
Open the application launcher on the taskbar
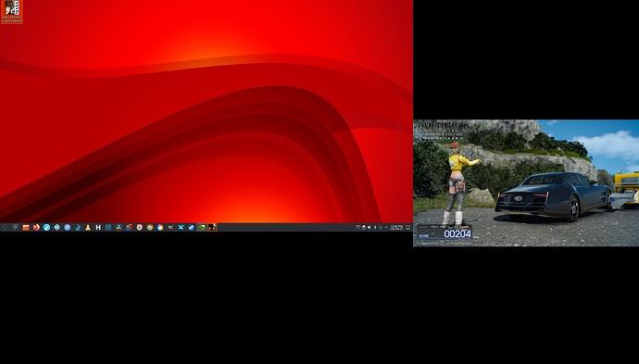[x=5, y=227]
